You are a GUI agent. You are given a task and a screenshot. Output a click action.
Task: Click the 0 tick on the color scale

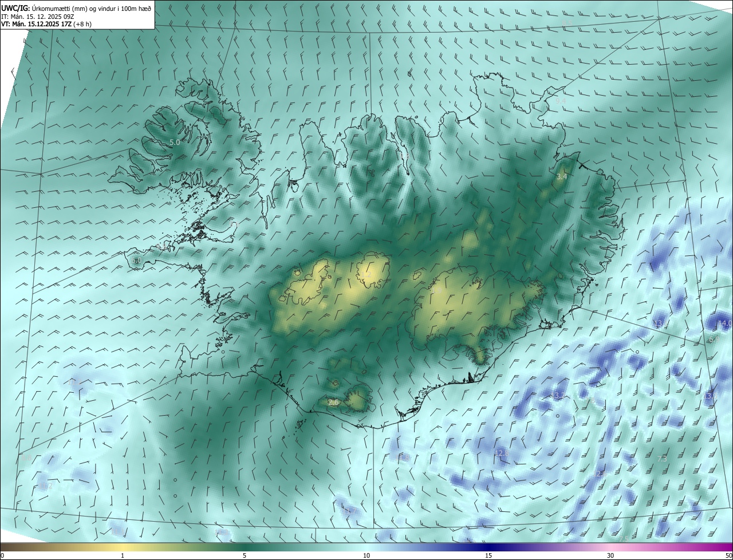(2, 555)
